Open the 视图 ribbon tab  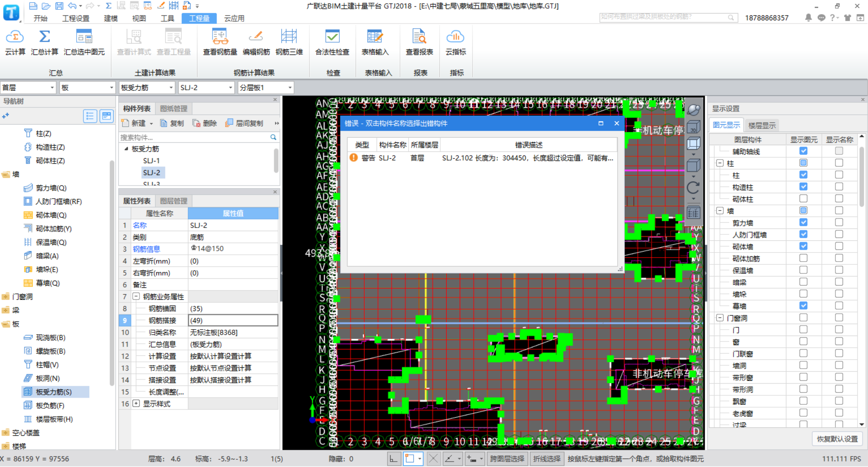139,18
